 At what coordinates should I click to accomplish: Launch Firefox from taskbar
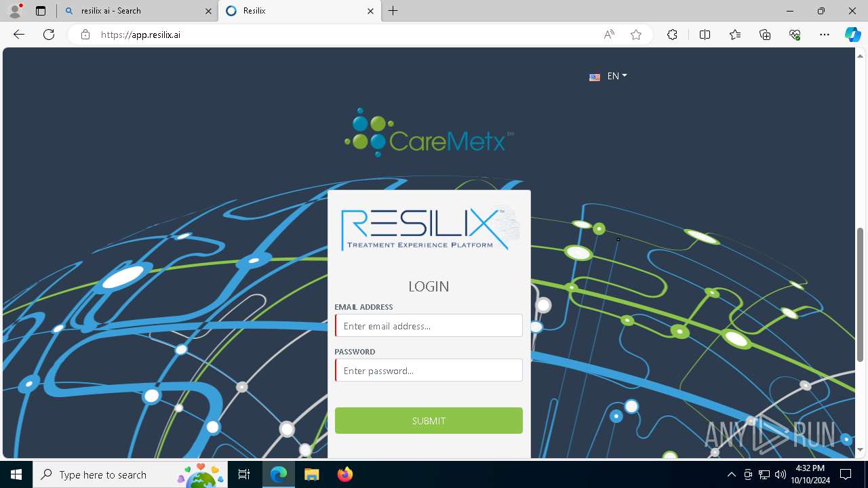tap(344, 474)
